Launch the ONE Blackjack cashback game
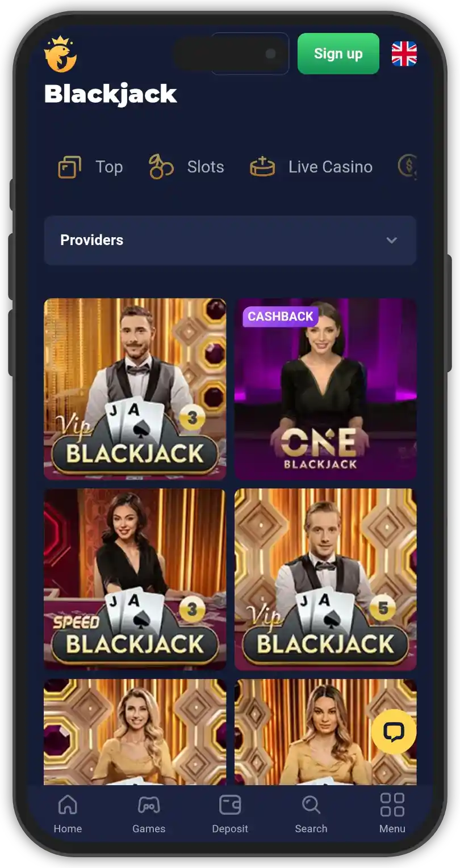The width and height of the screenshot is (460, 868). (x=325, y=389)
